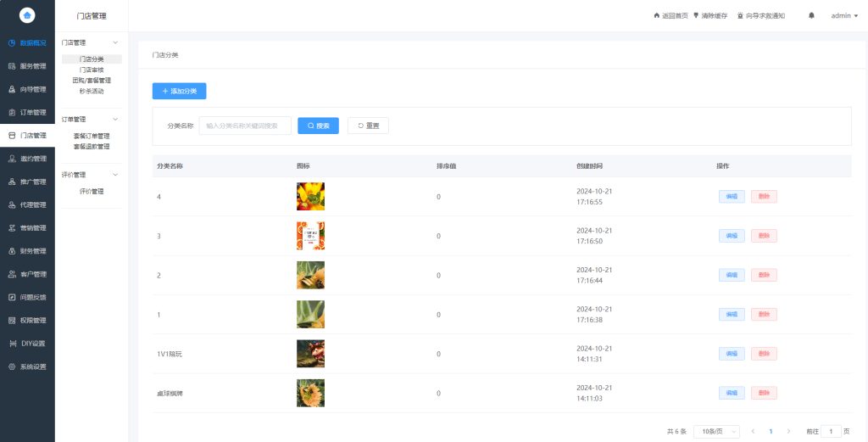Viewport: 868px width, 442px height.
Task: Click the home logo icon in sidebar
Action: (x=27, y=15)
